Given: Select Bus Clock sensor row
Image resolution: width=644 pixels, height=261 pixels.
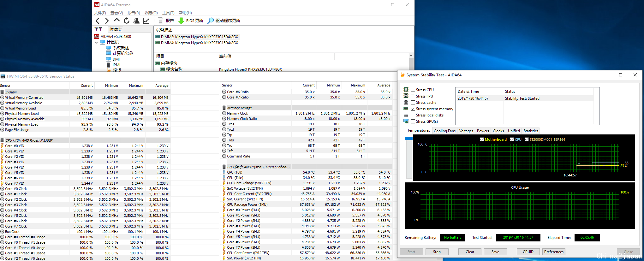Looking at the screenshot, I should click(x=85, y=232).
